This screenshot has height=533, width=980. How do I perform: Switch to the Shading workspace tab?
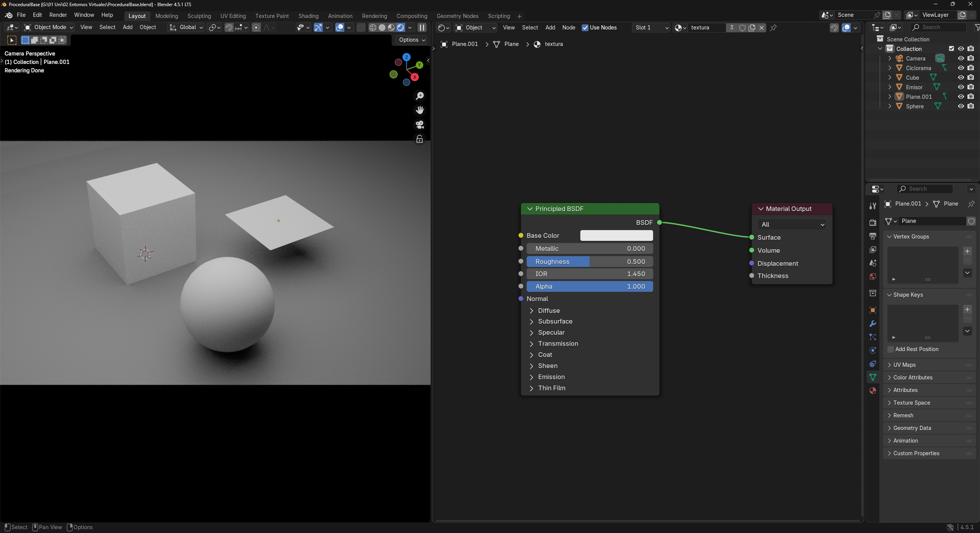308,16
